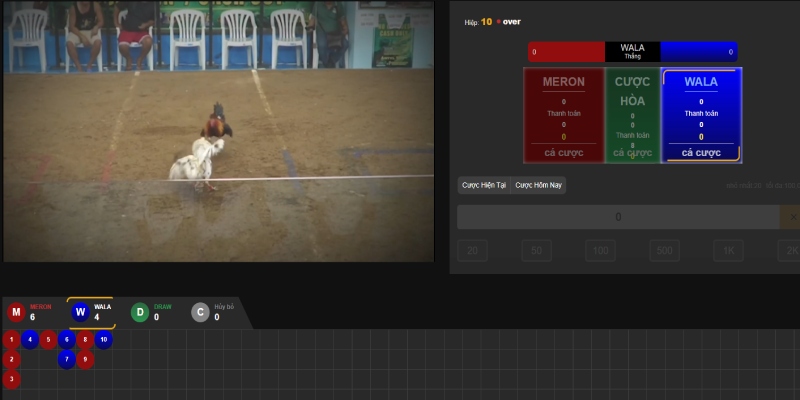This screenshot has height=400, width=800.
Task: Clear bet amount with the X button
Action: click(x=790, y=217)
